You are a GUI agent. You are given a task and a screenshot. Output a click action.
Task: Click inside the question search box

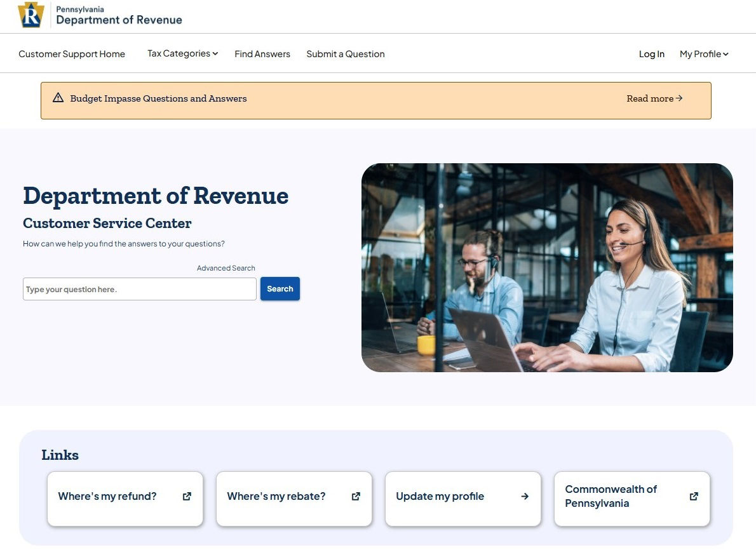pyautogui.click(x=139, y=288)
